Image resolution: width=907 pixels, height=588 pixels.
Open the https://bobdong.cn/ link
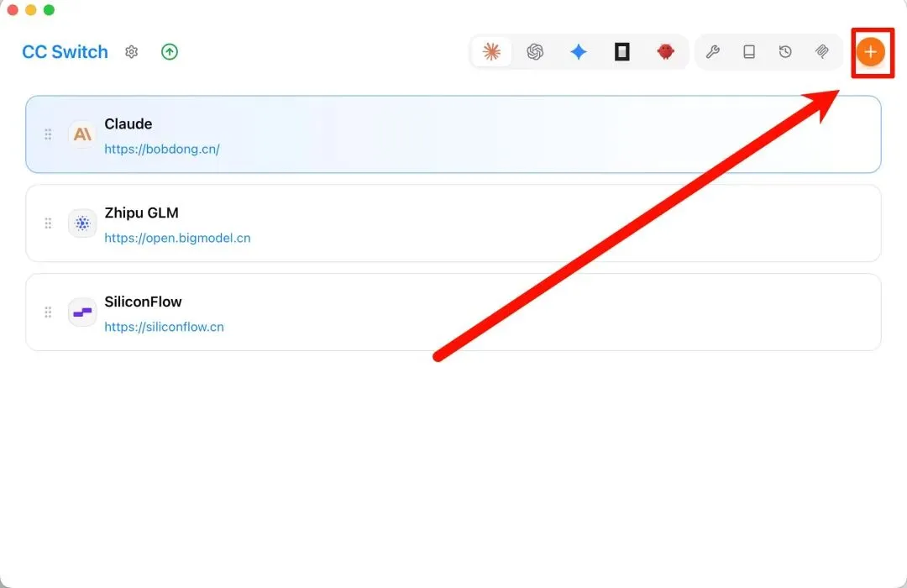[x=162, y=149]
